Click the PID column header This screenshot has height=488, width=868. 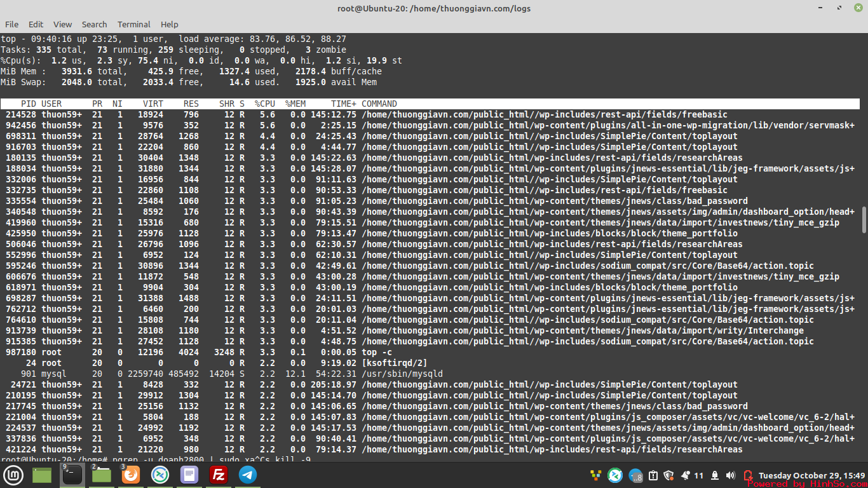click(29, 104)
